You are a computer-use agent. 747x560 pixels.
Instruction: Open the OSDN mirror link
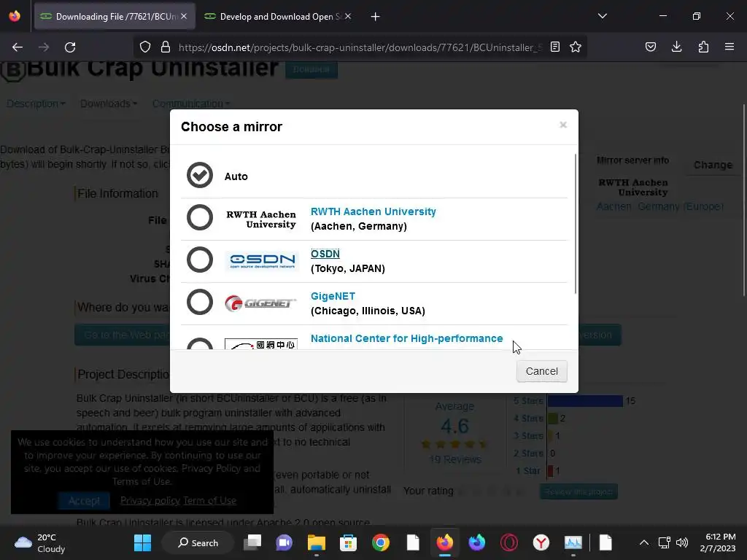(325, 254)
